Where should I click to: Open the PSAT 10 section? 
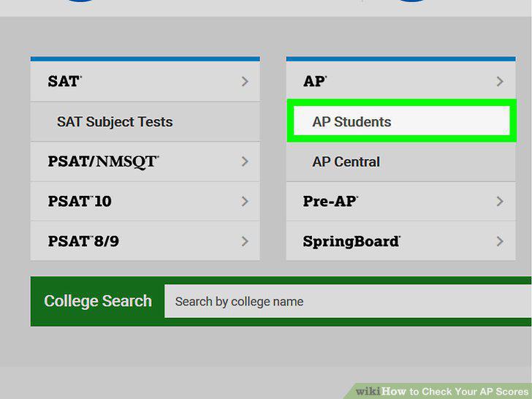145,202
